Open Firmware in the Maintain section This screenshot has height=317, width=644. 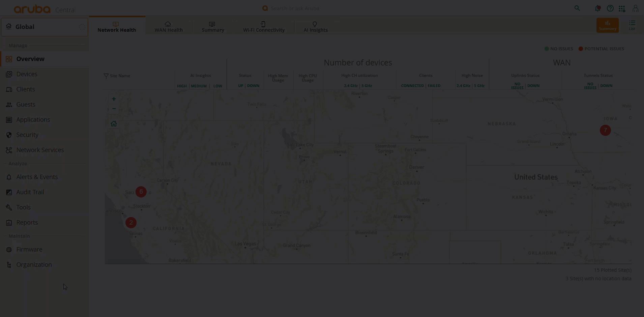point(29,250)
